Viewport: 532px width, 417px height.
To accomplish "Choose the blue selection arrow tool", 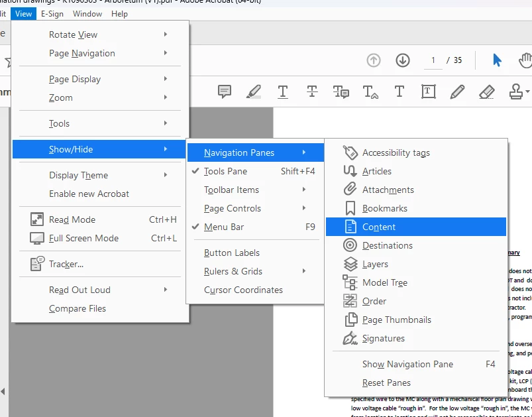I will pyautogui.click(x=497, y=60).
